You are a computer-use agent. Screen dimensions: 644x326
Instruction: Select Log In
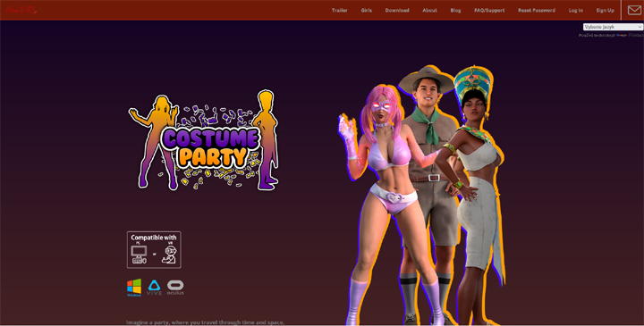point(575,10)
